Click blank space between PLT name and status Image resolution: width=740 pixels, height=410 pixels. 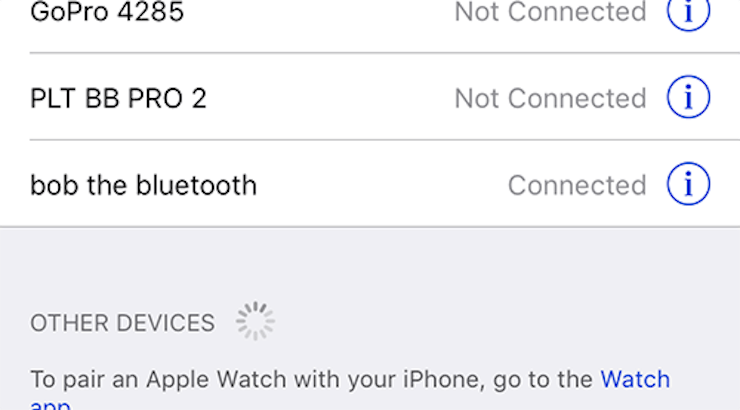point(330,98)
